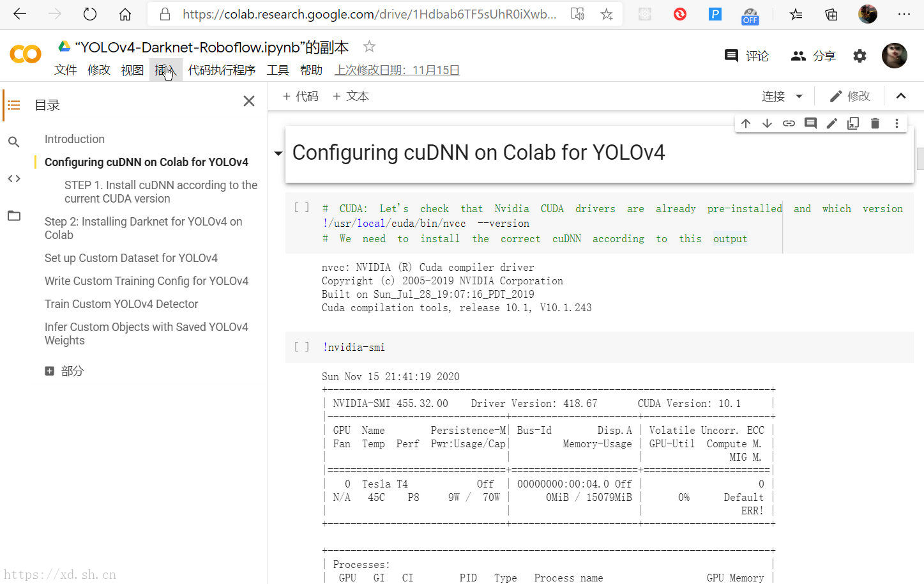The image size is (924, 584).
Task: Click the browser address bar URL
Action: (x=368, y=14)
